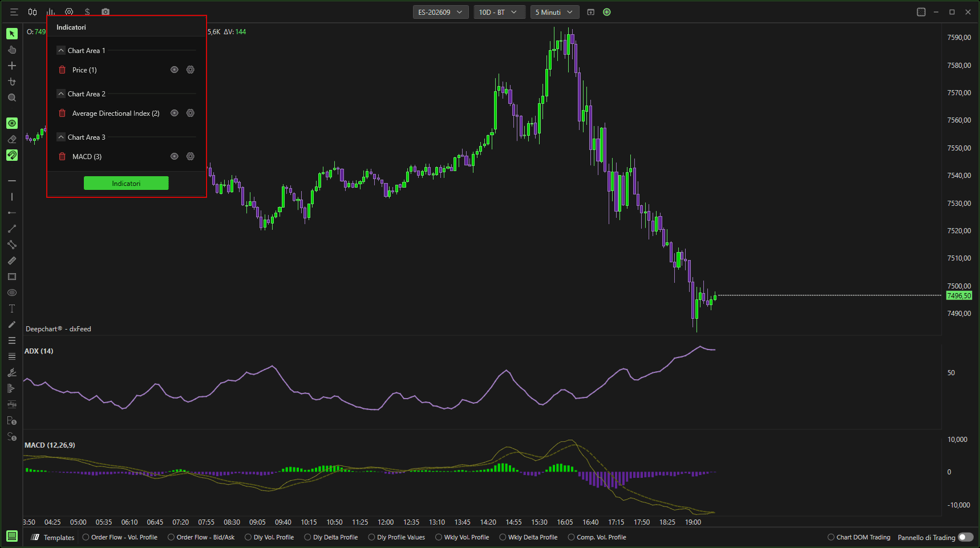Select Wkly Delta Profile template

tap(529, 537)
